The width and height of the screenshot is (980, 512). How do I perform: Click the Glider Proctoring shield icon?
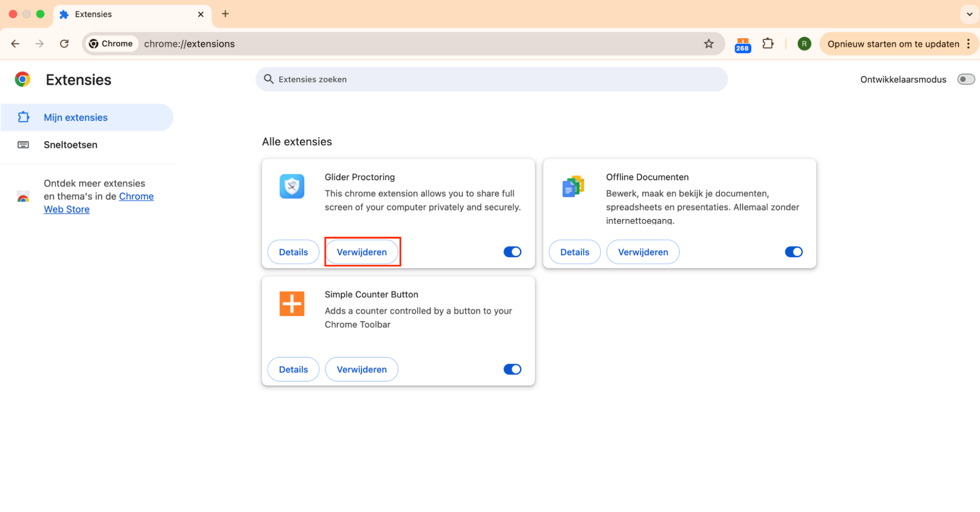292,186
